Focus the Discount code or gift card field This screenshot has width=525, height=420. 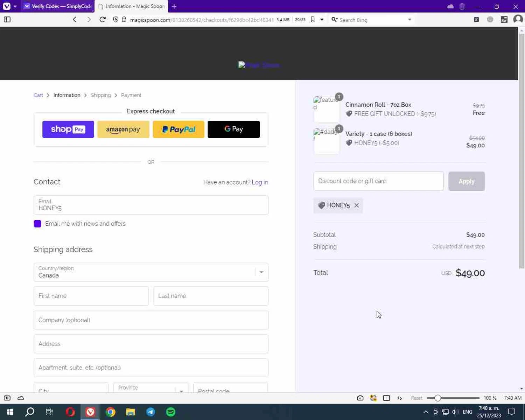coord(378,181)
